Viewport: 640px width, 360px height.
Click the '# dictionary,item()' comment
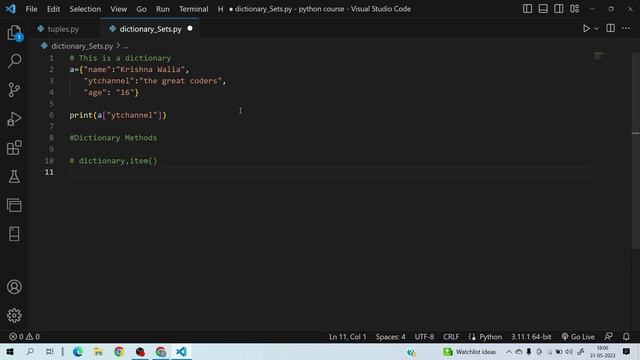point(113,161)
